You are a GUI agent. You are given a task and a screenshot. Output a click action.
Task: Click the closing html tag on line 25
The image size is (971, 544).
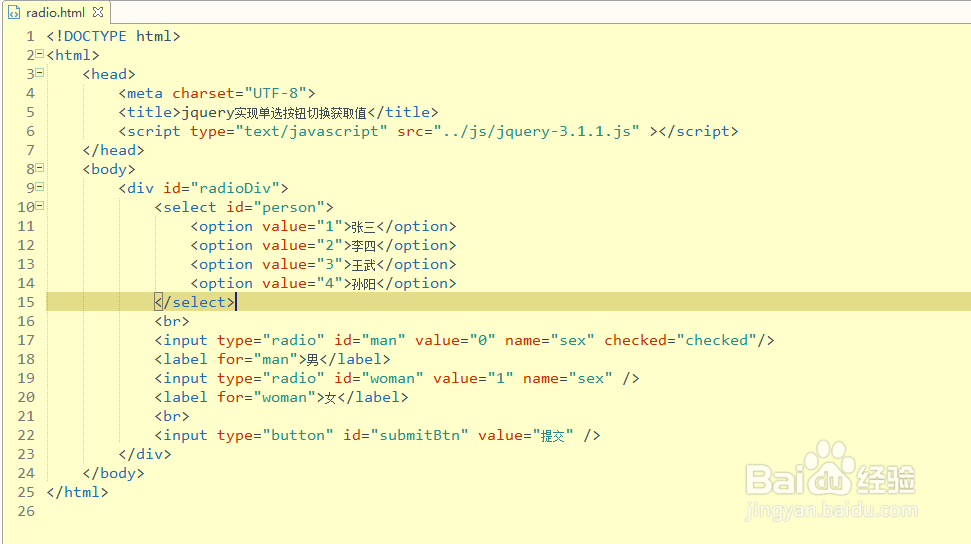[x=77, y=493]
